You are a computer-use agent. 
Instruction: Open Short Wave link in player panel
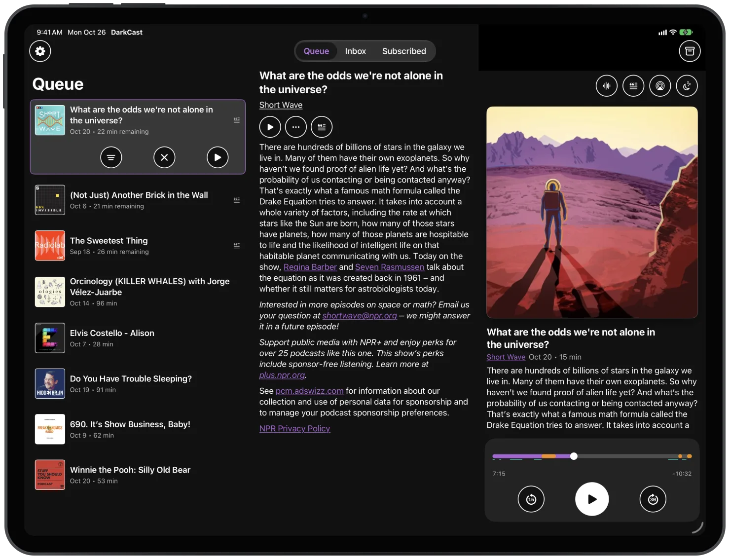[506, 357]
